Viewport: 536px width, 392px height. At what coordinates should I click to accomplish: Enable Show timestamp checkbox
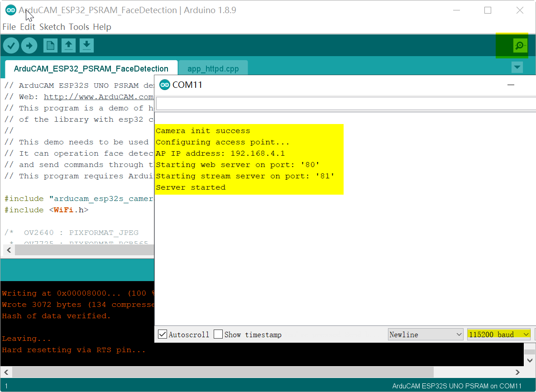click(x=218, y=334)
